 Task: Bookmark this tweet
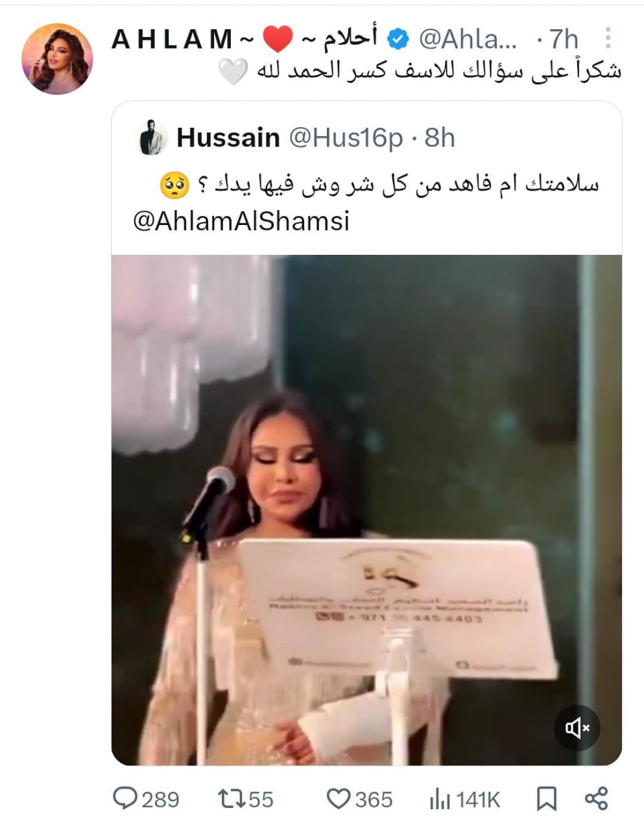coord(547,799)
